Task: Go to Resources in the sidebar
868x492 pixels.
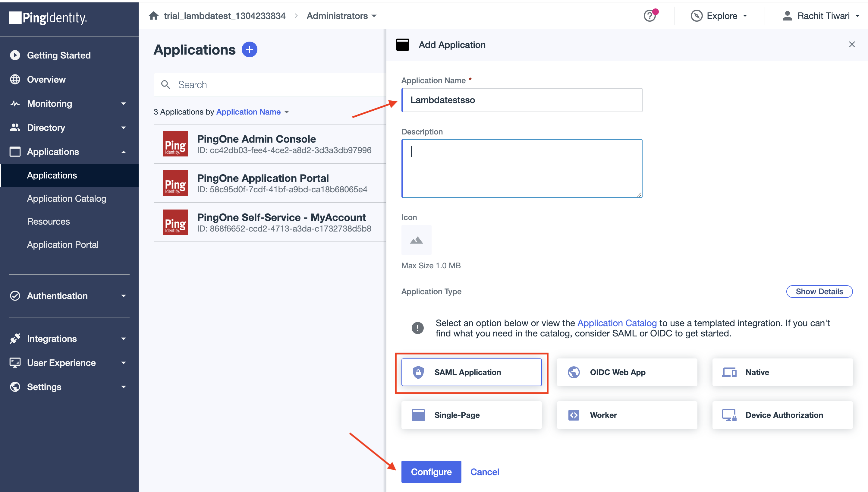Action: click(48, 221)
